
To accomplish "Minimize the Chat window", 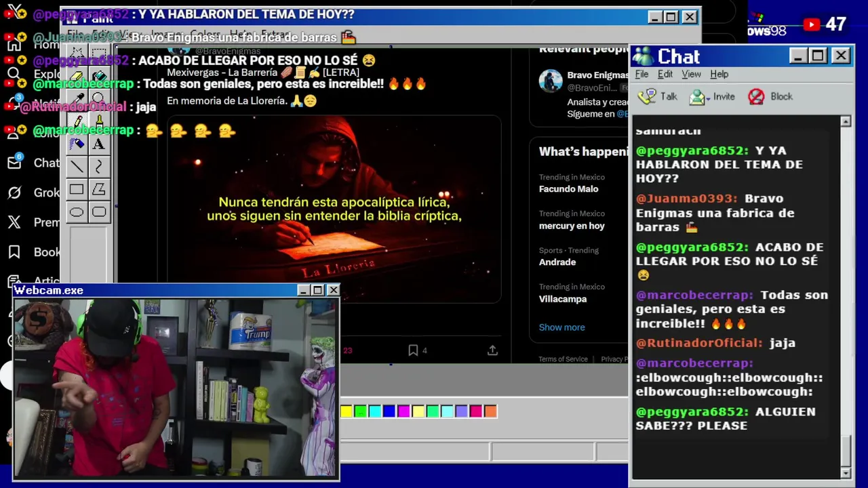I will coord(798,56).
